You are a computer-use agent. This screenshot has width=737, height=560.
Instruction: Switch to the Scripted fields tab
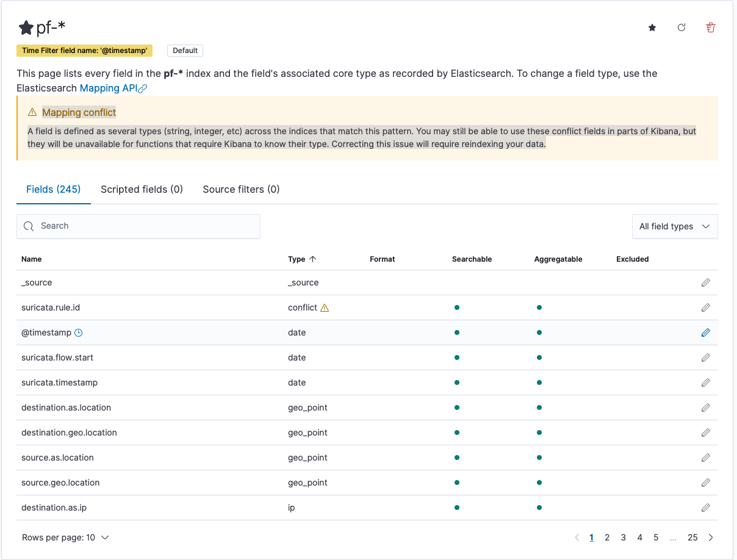142,189
